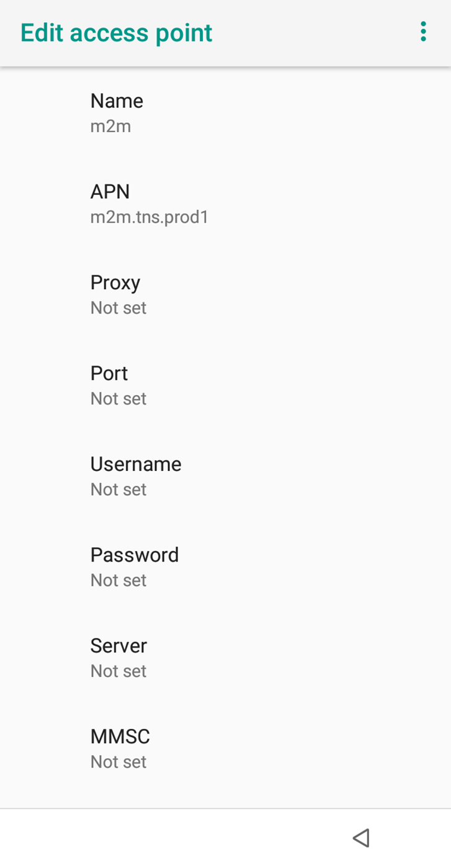
Task: Tap 'Not set' under Proxy
Action: (118, 308)
